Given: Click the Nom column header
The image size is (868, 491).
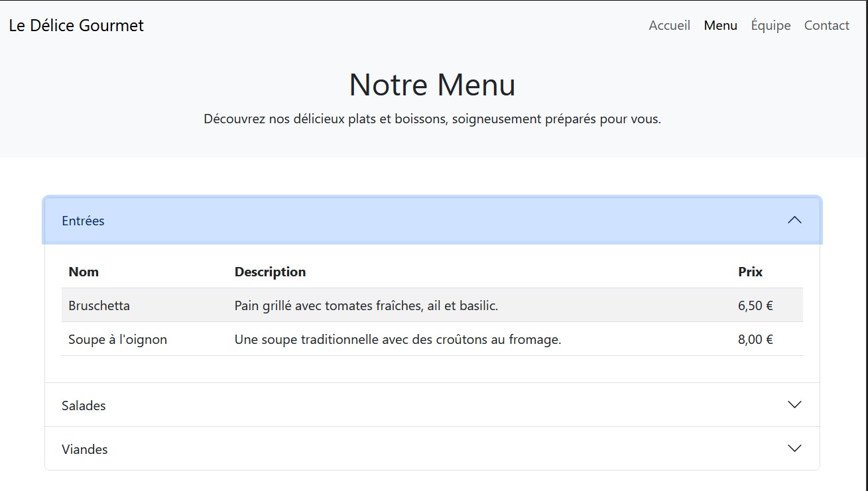Looking at the screenshot, I should click(84, 272).
